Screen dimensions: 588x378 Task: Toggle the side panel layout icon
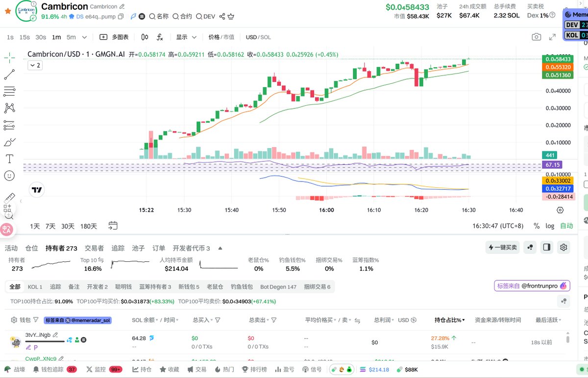pyautogui.click(x=547, y=248)
